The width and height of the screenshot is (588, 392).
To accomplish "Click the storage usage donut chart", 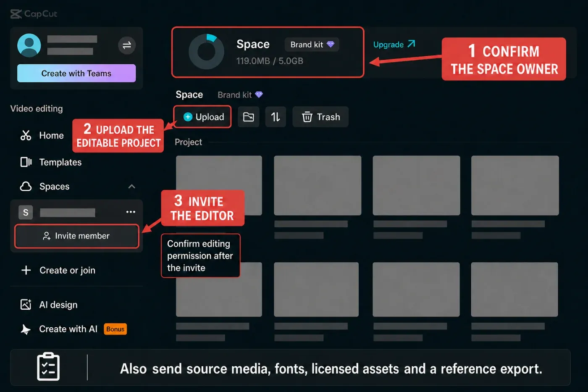I will pyautogui.click(x=206, y=52).
